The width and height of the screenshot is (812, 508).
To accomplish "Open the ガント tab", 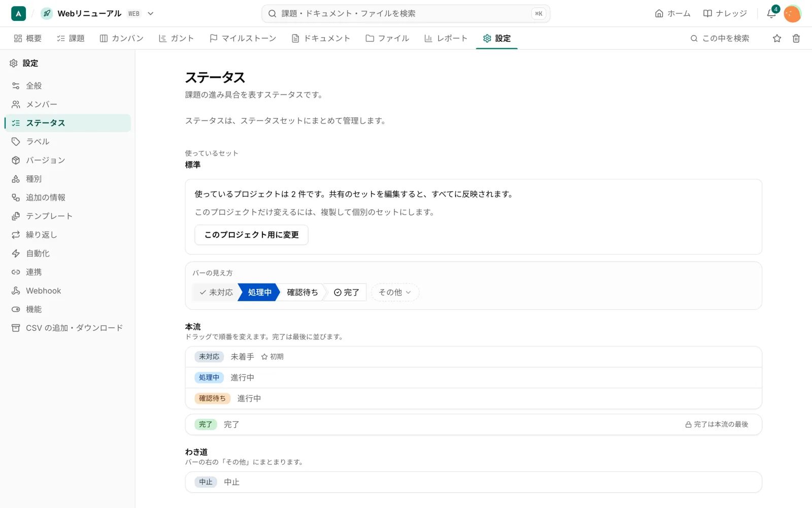I will (x=176, y=38).
